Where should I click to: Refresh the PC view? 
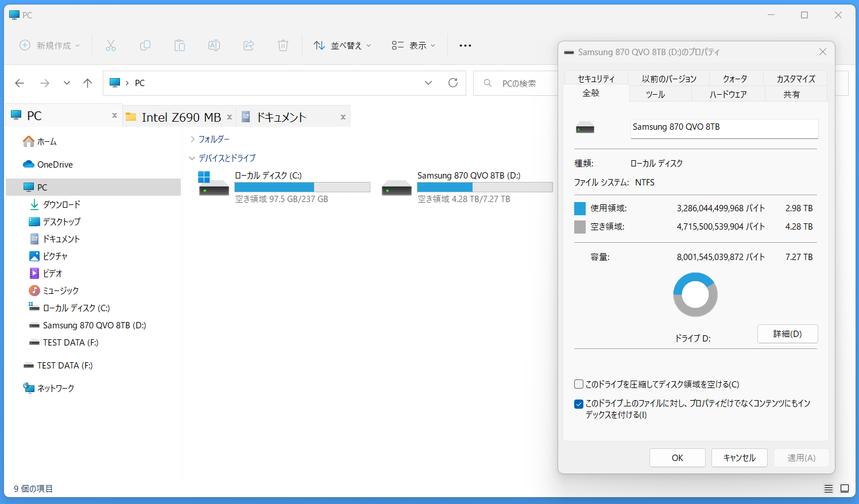[x=453, y=83]
